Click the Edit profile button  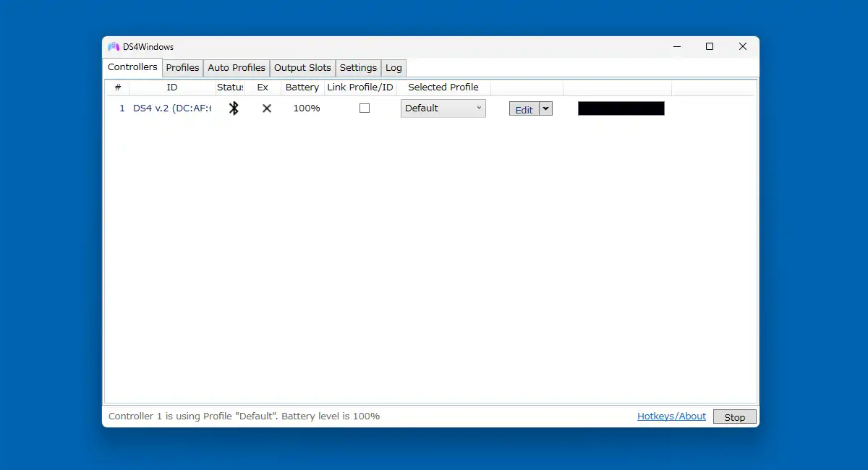click(x=524, y=109)
